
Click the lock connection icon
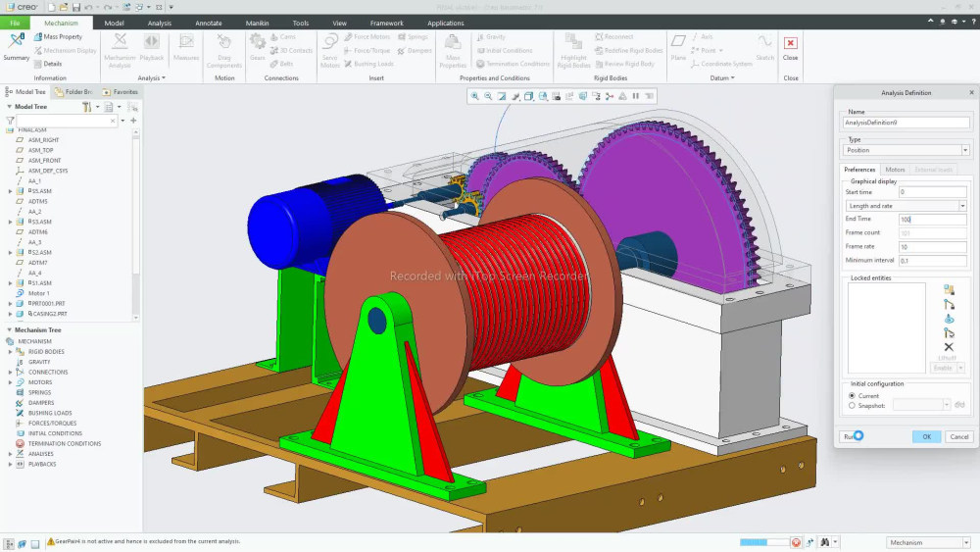click(949, 305)
